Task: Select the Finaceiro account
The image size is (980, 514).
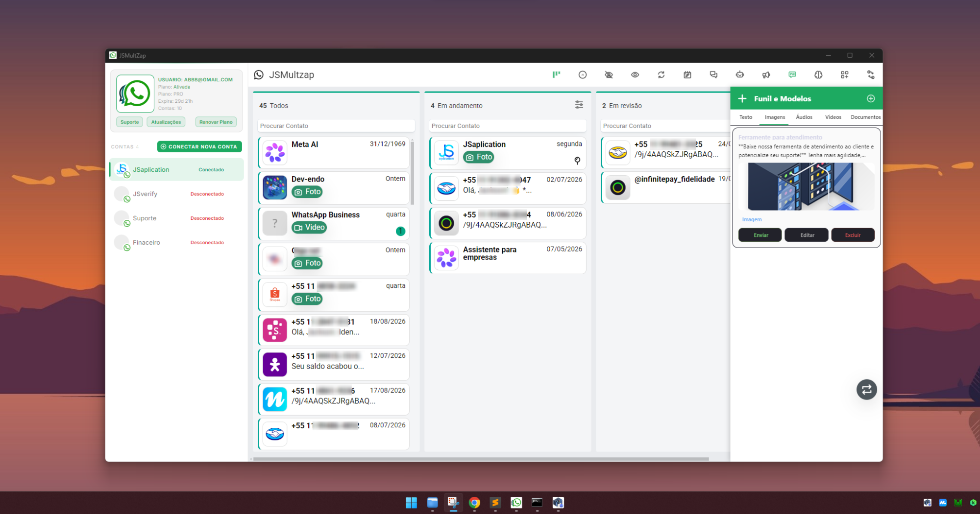Action: pyautogui.click(x=176, y=242)
